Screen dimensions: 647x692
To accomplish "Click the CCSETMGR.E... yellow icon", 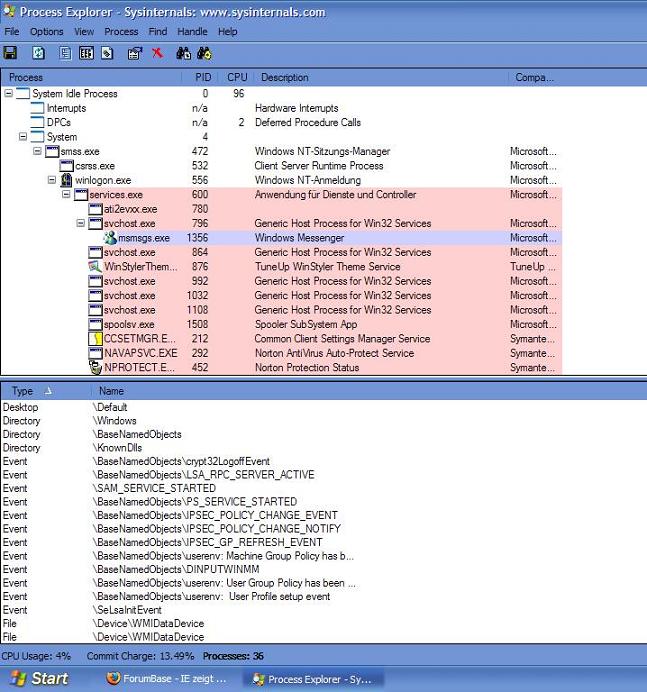I will coord(95,339).
